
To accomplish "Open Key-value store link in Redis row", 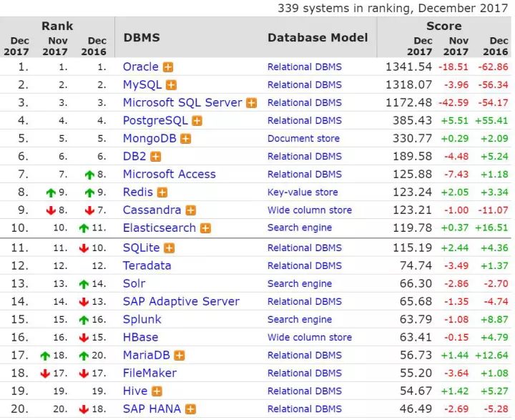I will tap(303, 192).
